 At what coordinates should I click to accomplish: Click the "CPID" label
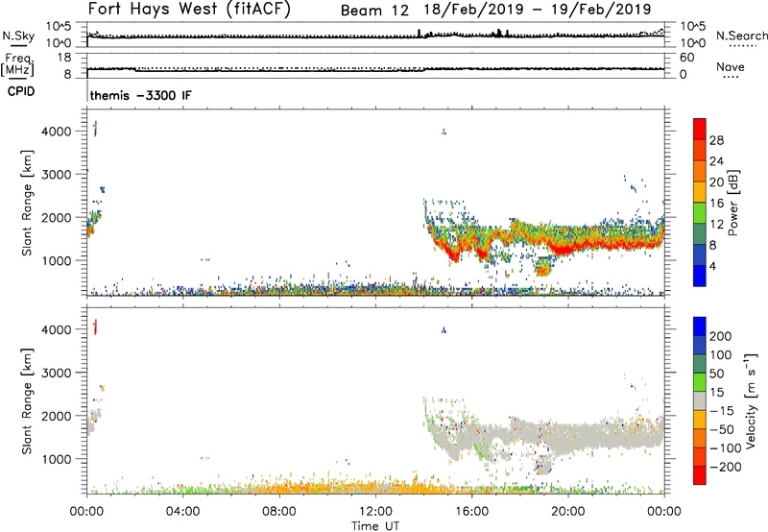coord(21,91)
